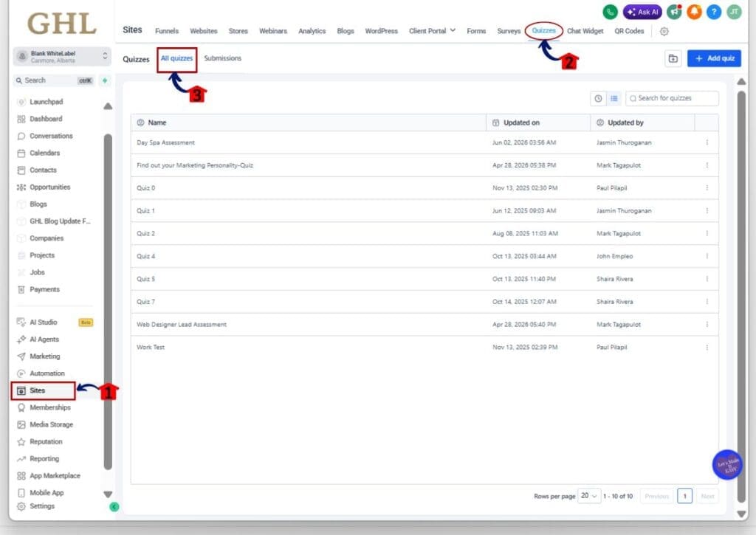Image resolution: width=756 pixels, height=535 pixels.
Task: Open the floating chat bubble widget
Action: tap(727, 465)
